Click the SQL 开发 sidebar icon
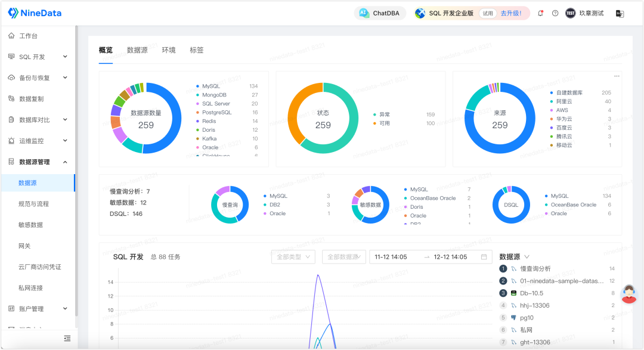644x350 pixels. tap(11, 57)
